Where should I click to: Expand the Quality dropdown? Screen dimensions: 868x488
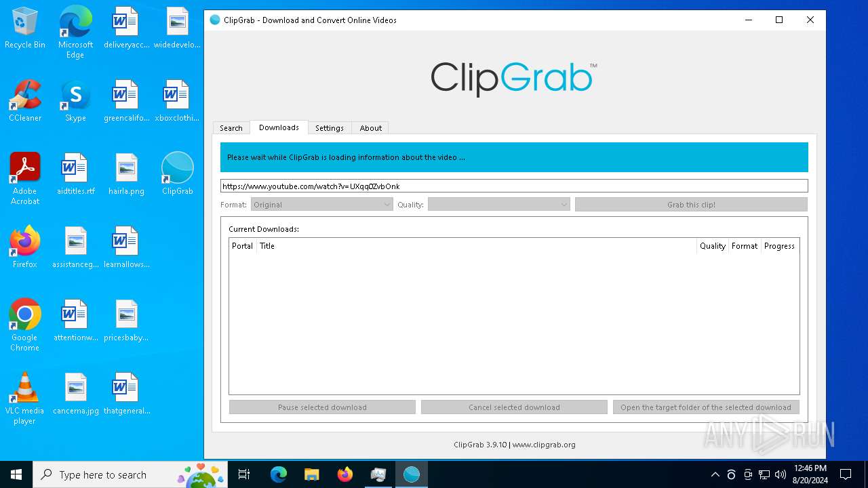[x=498, y=205]
